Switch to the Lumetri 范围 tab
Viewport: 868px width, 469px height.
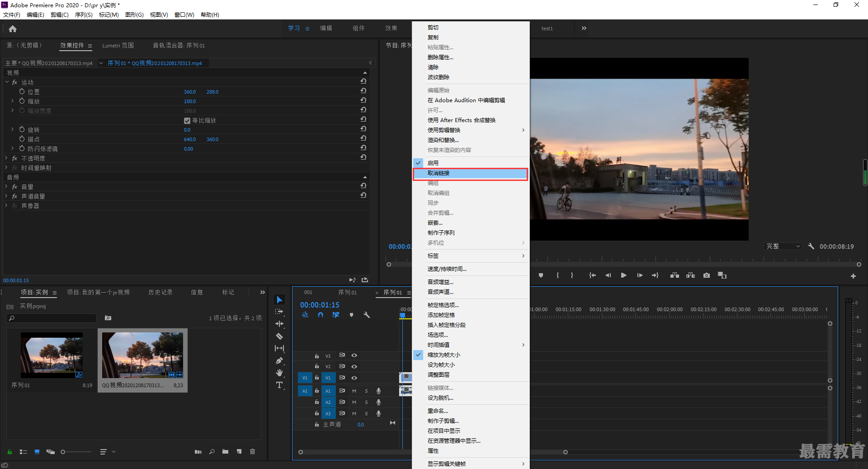[x=118, y=46]
